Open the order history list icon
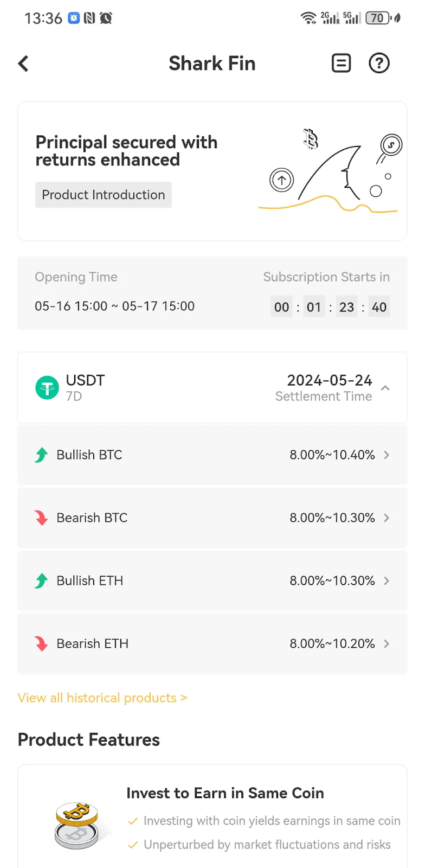This screenshot has width=425, height=868. tap(341, 63)
